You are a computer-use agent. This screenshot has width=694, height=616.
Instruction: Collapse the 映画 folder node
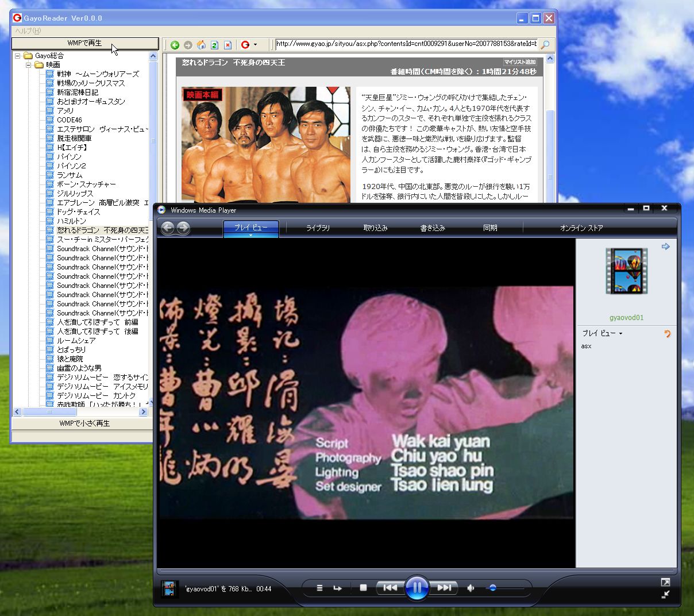point(28,65)
